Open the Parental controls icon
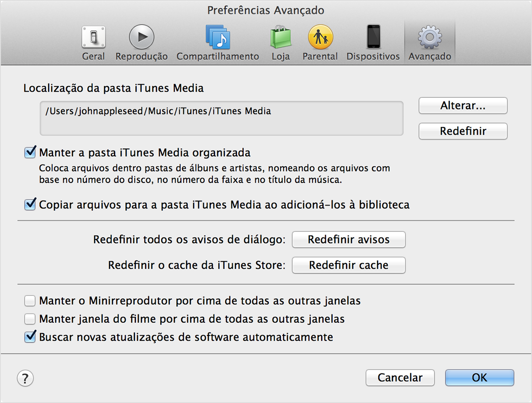 tap(320, 37)
